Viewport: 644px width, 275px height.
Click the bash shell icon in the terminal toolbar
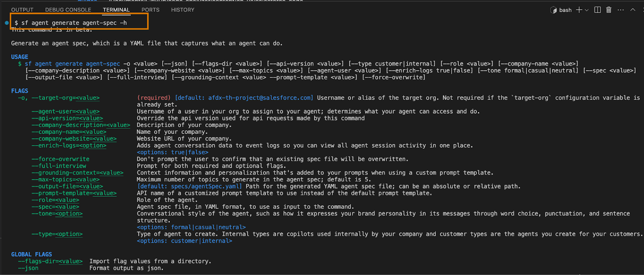point(554,10)
